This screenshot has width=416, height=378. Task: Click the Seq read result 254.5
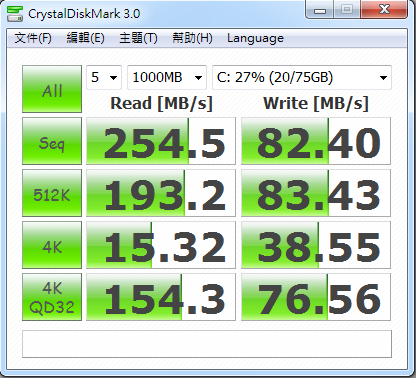[x=161, y=141]
